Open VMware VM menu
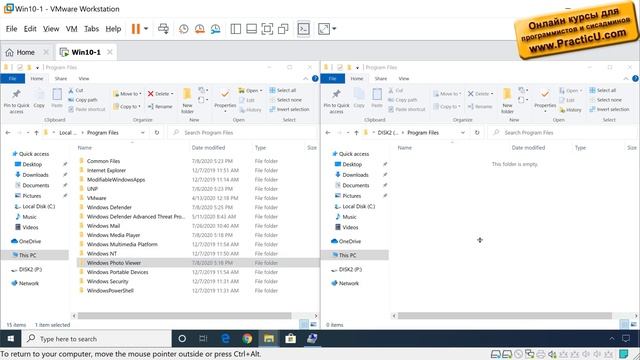This screenshot has height=360, width=640. pyautogui.click(x=71, y=29)
